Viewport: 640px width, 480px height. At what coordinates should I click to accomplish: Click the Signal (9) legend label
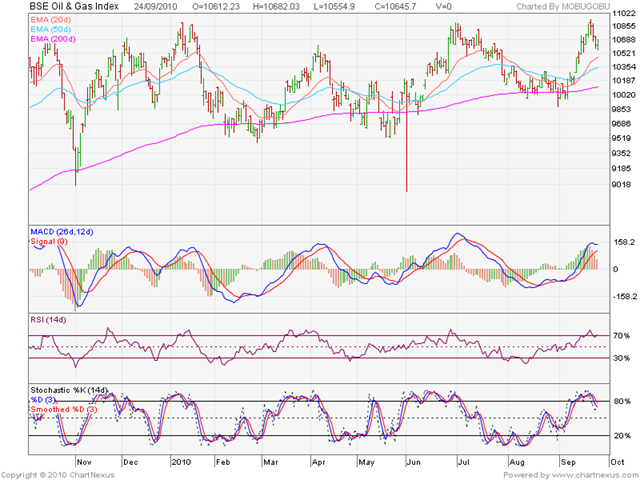(49, 241)
